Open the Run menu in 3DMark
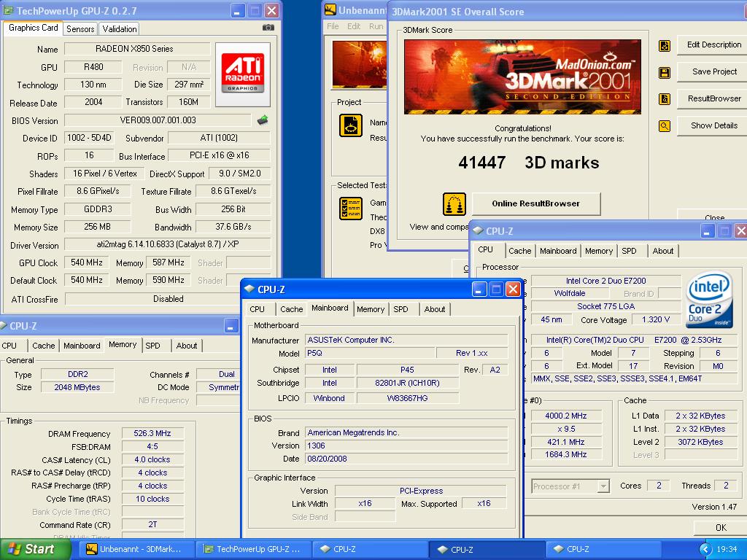This screenshot has height=560, width=747. [x=376, y=26]
